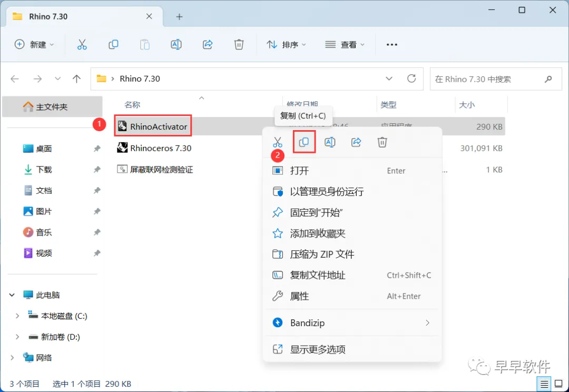Select 复制文件地址 menu item
The height and width of the screenshot is (392, 569).
tap(352, 275)
